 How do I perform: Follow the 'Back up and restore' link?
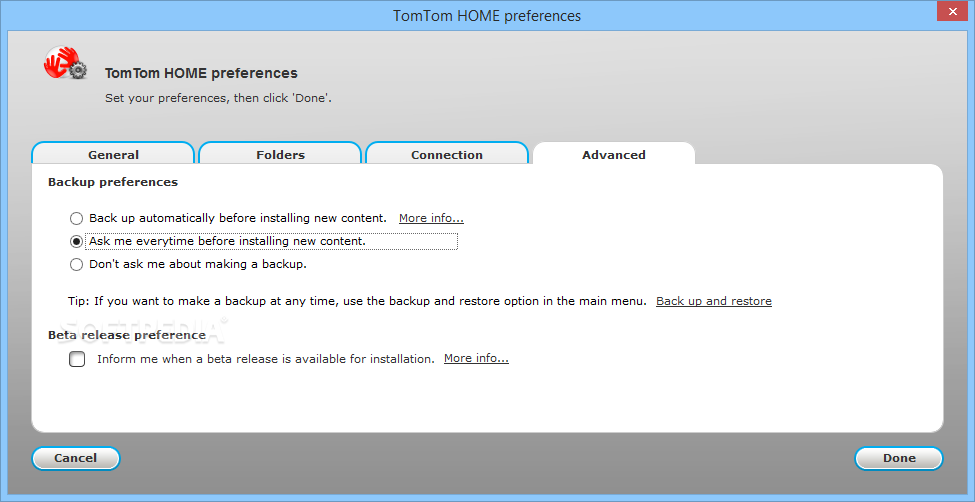[x=714, y=301]
